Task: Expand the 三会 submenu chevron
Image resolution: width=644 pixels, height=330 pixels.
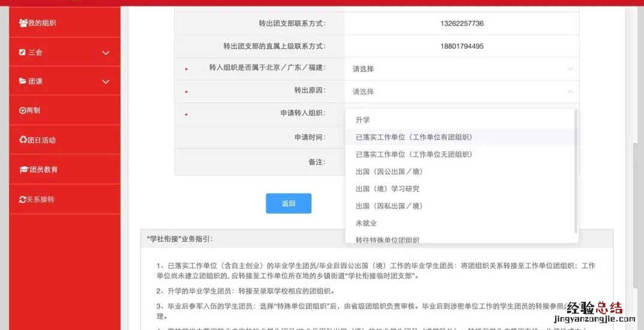Action: click(x=106, y=53)
